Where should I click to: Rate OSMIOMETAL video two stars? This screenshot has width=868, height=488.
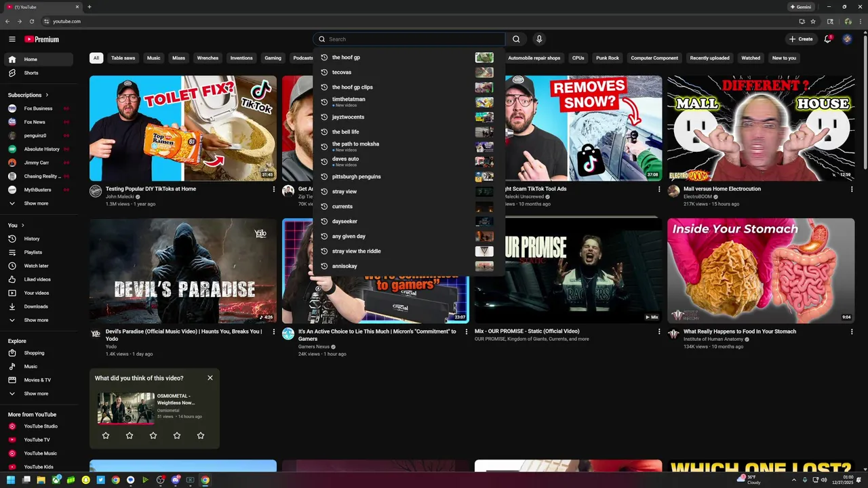[130, 436]
